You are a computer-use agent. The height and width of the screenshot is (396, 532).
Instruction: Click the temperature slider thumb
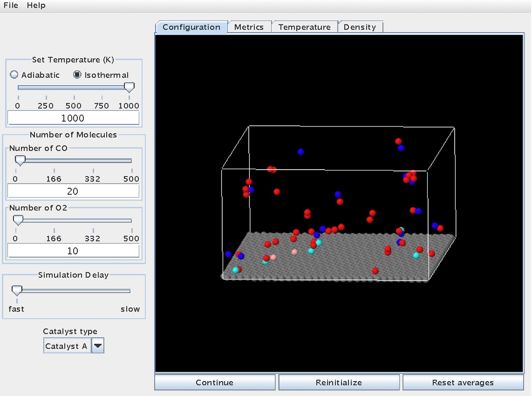pos(129,87)
